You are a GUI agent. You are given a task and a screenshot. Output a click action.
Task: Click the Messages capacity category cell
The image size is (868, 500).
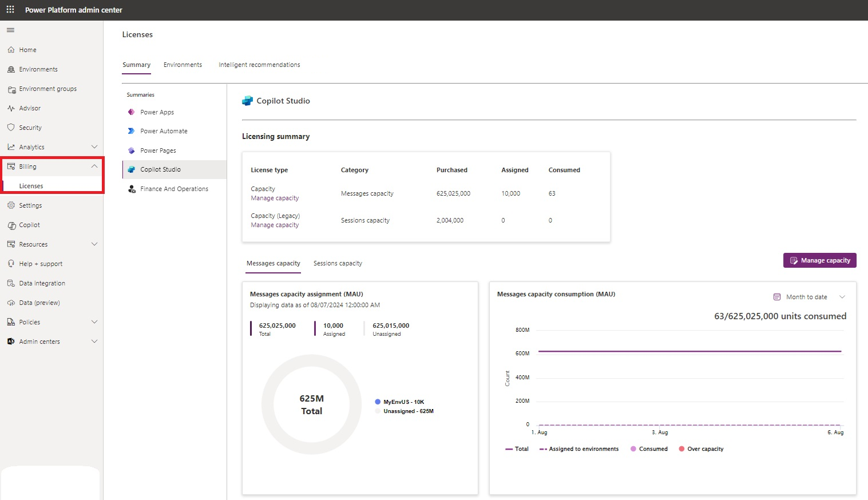[367, 193]
